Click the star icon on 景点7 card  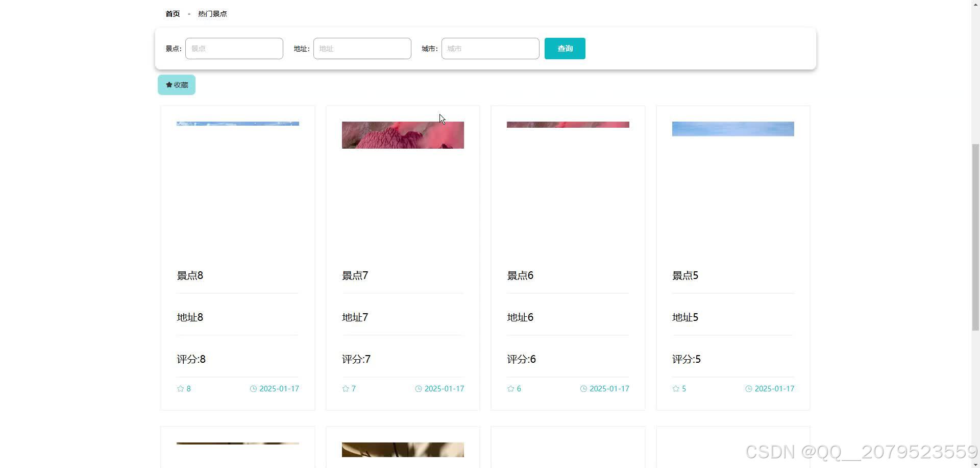click(x=346, y=389)
